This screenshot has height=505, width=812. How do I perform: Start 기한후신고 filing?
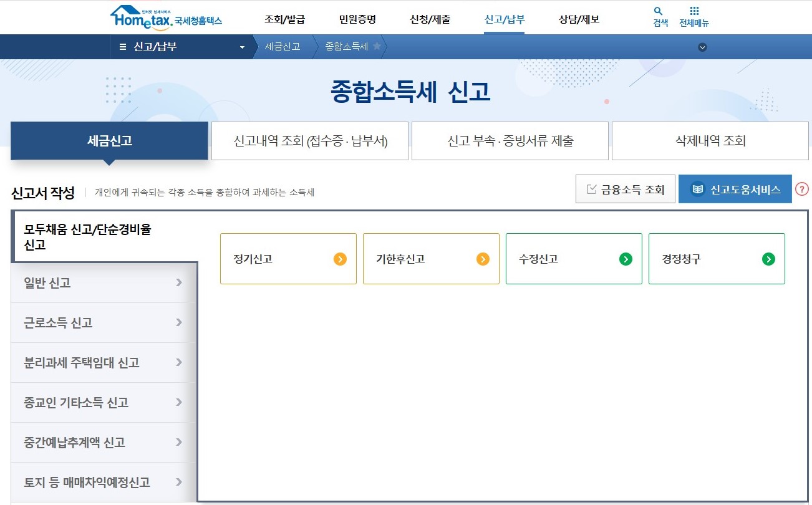point(431,259)
